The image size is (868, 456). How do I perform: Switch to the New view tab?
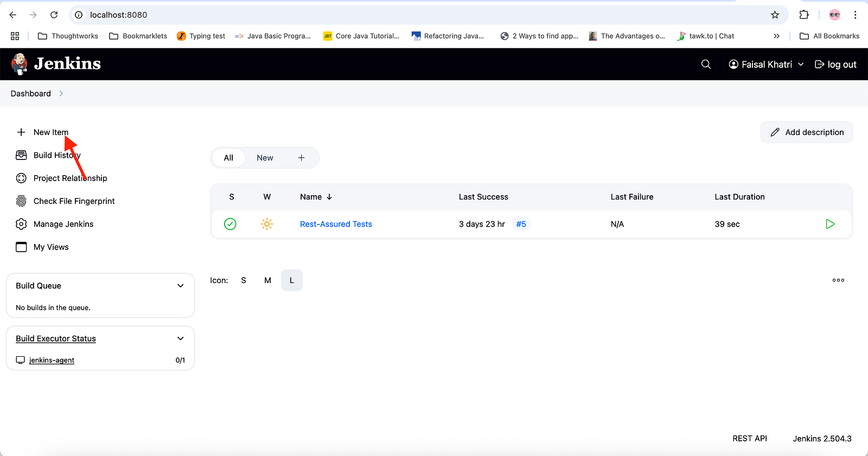tap(265, 158)
